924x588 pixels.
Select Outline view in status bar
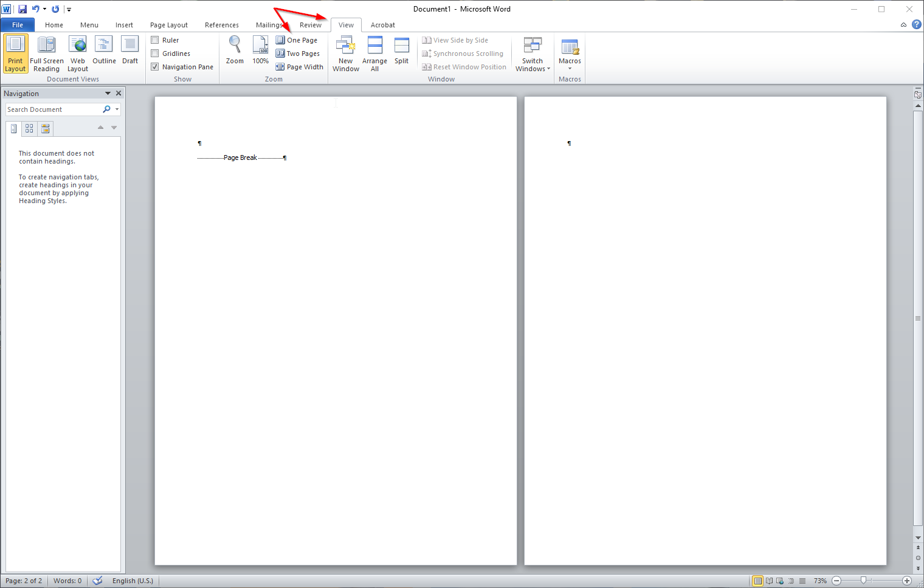pyautogui.click(x=791, y=581)
